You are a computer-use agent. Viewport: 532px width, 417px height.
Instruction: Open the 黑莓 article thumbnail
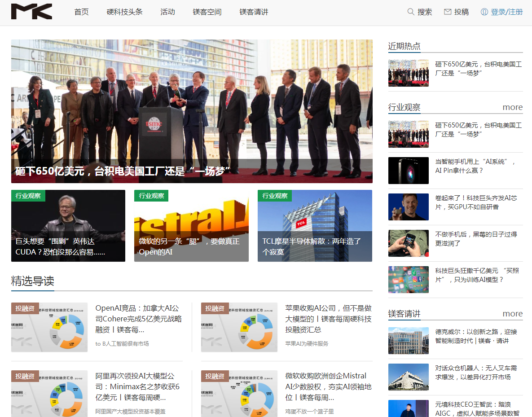pos(409,243)
